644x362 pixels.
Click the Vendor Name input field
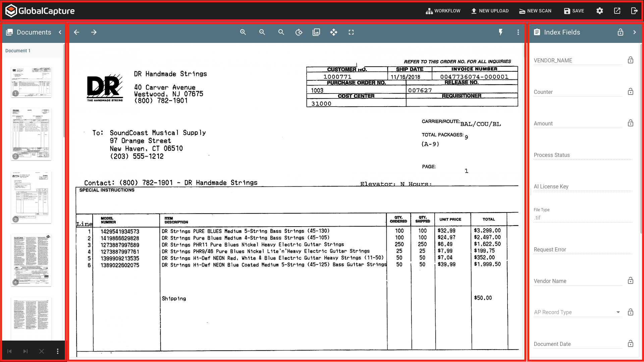click(578, 281)
